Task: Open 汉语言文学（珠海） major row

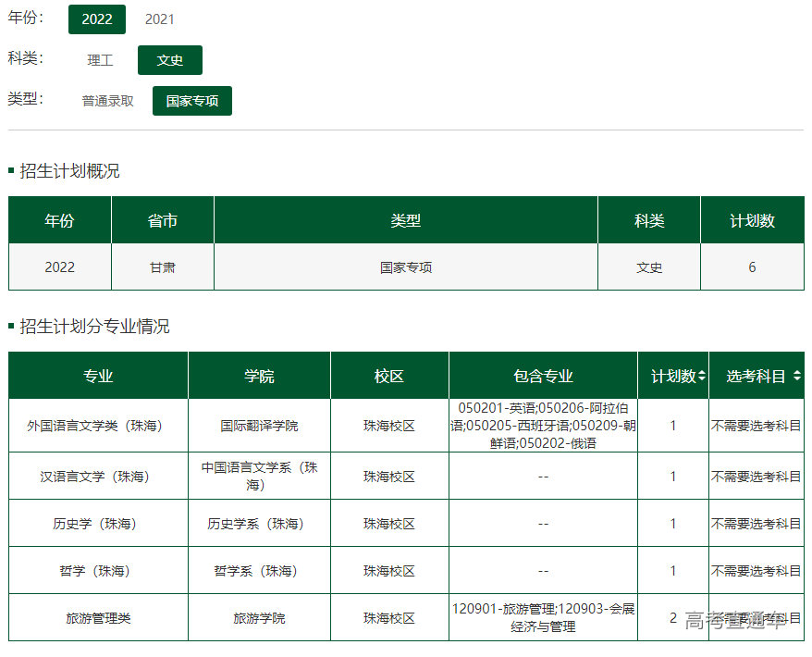Action: tap(98, 477)
